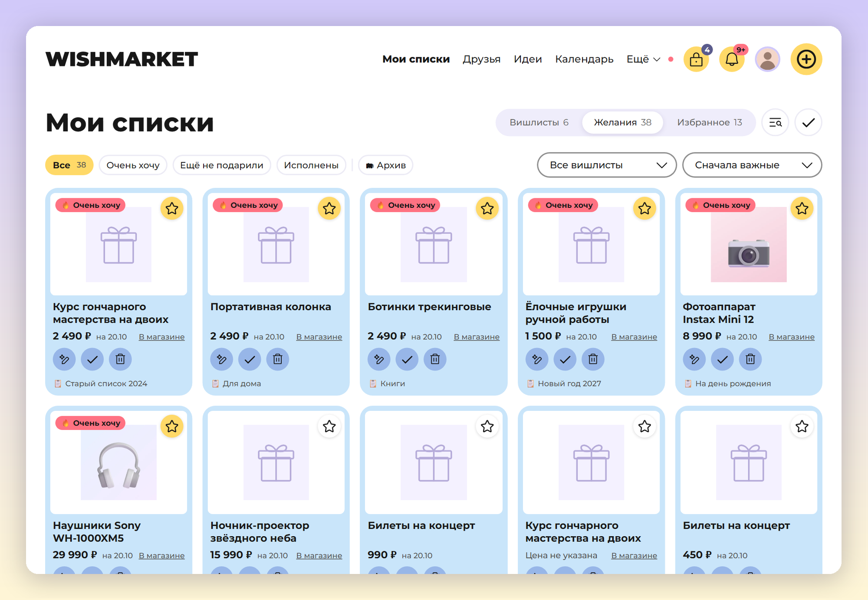Expand the Все вишлисты dropdown
Viewport: 868px width, 600px height.
pos(607,165)
